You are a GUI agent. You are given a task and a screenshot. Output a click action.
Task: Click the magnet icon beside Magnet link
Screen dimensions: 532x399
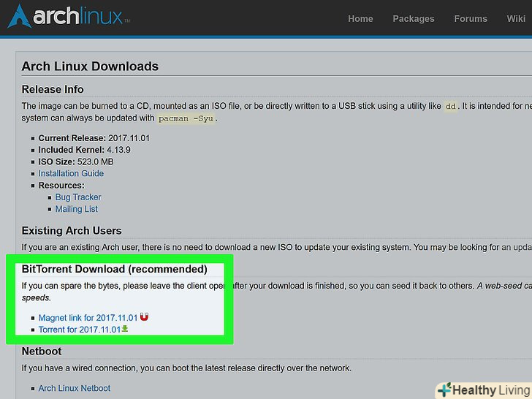pos(144,316)
